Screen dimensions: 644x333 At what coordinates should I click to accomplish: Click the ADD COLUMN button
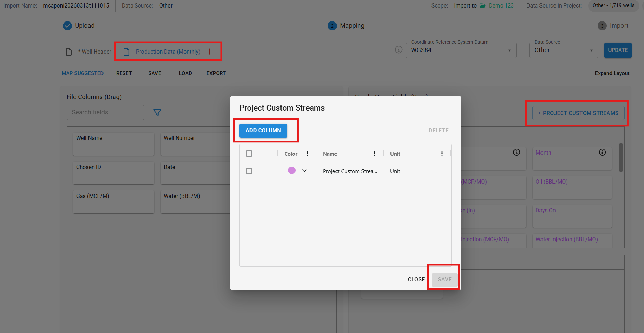point(263,130)
